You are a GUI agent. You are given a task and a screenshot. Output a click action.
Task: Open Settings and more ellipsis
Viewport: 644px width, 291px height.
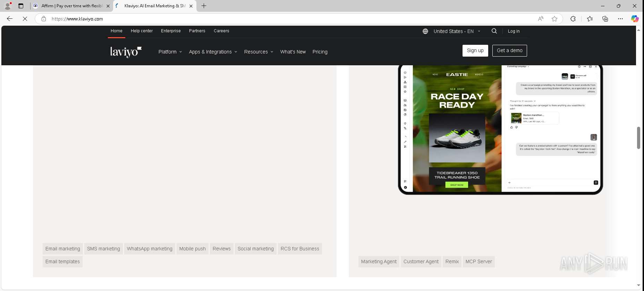coord(620,19)
